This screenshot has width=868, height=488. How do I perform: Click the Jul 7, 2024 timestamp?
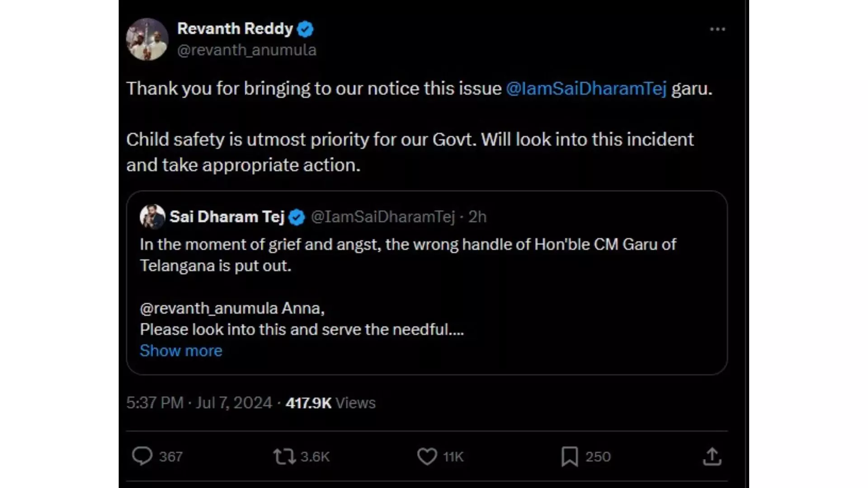(x=233, y=403)
